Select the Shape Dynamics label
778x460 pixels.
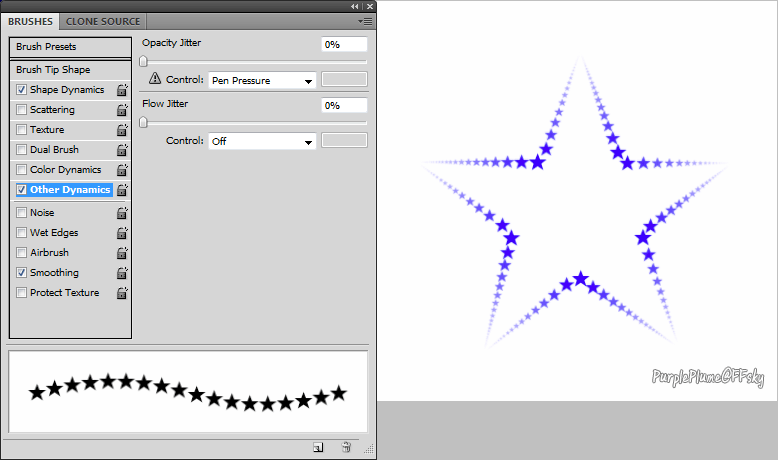[67, 90]
